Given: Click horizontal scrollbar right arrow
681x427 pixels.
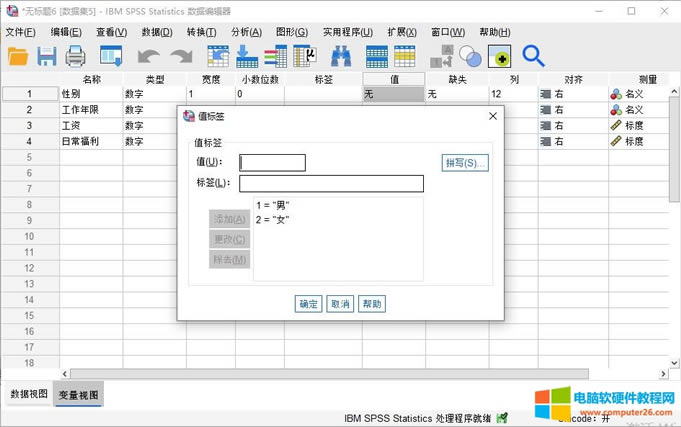Looking at the screenshot, I should point(663,374).
